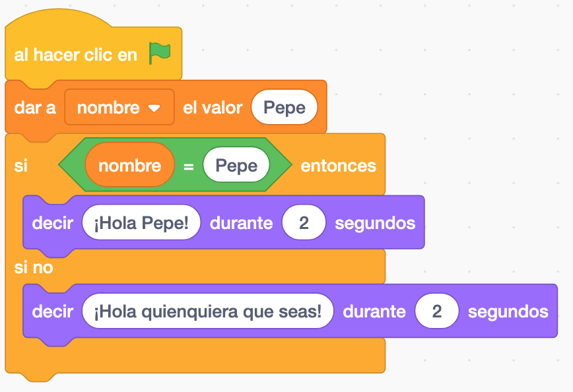Viewport: 573px width, 392px height.
Task: Select the 'decir' label of the ¡Hola Pepe! block
Action: click(53, 223)
